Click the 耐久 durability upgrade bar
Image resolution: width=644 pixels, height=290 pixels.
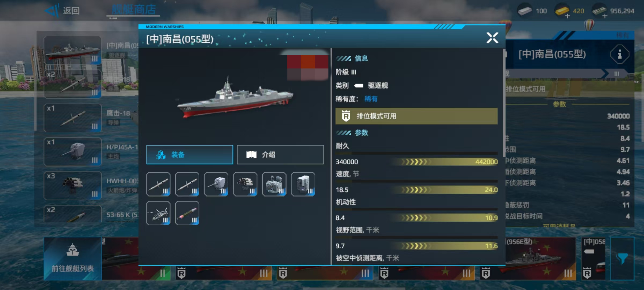(x=416, y=162)
